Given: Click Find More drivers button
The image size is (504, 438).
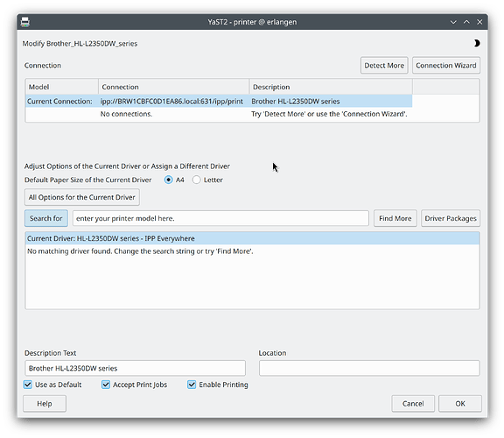Looking at the screenshot, I should (x=395, y=218).
